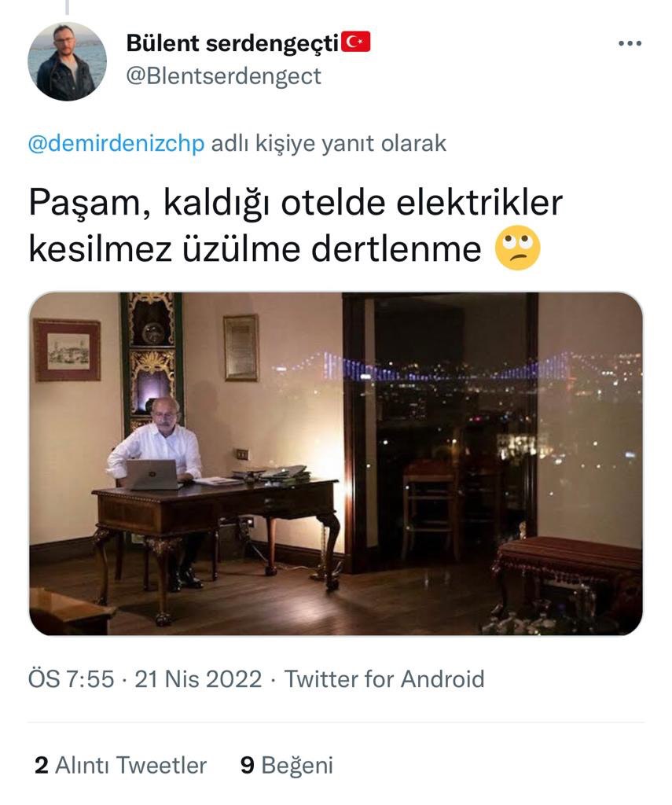672x805 pixels.
Task: Open the Twitter for Android source link
Action: coord(384,678)
